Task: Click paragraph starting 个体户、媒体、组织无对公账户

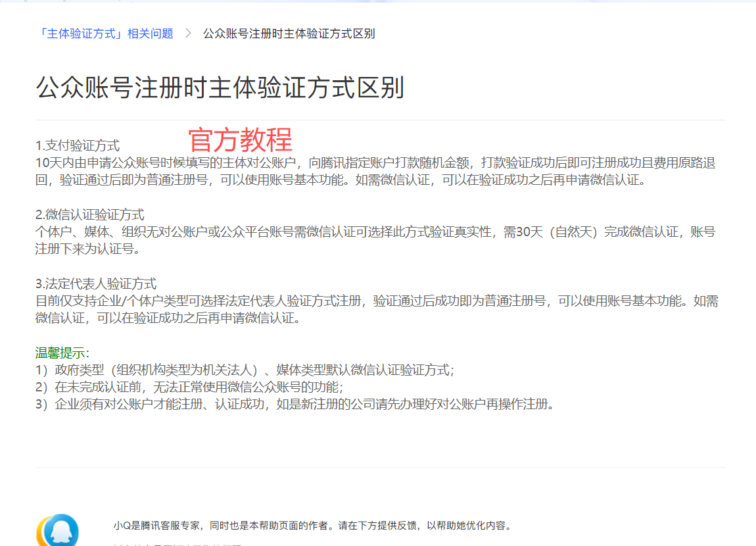Action: point(375,240)
